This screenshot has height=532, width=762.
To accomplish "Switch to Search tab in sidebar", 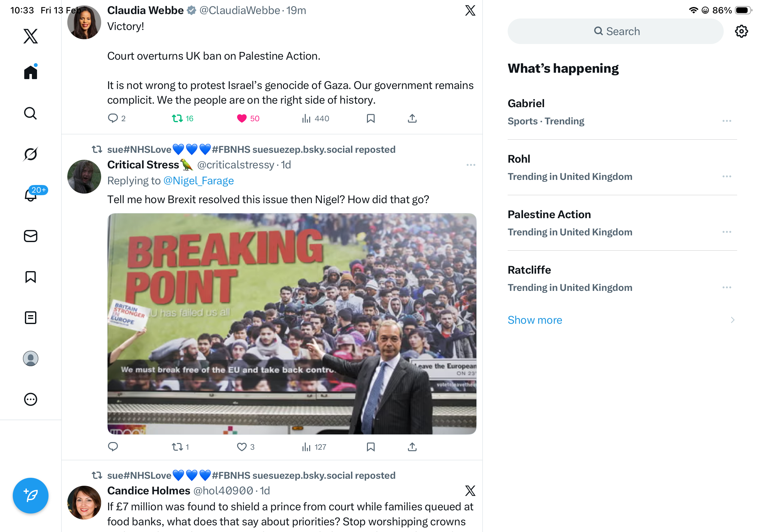I will (31, 114).
